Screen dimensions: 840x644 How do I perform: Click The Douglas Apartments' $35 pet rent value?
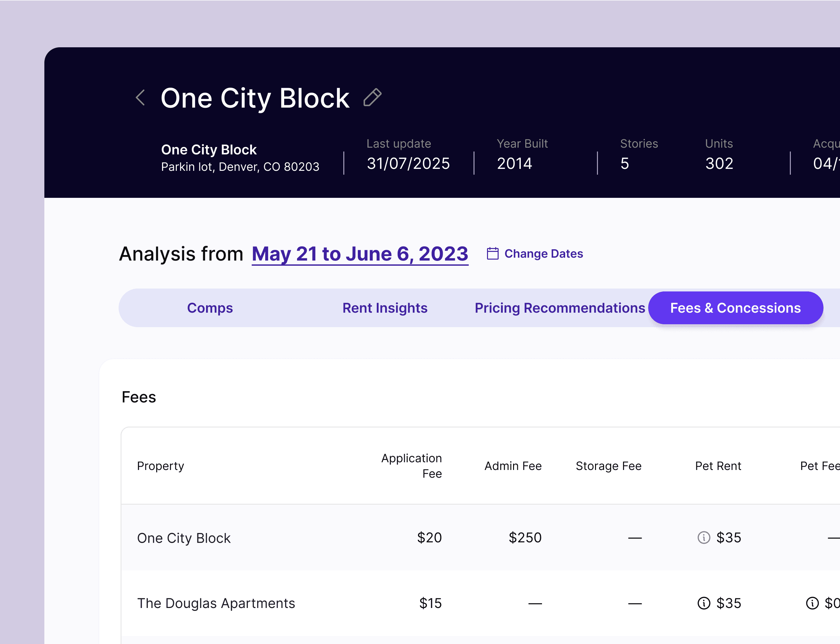point(728,603)
